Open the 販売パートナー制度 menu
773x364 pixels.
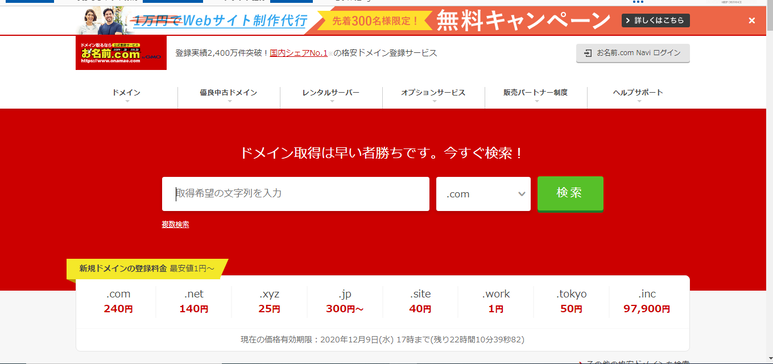[535, 93]
